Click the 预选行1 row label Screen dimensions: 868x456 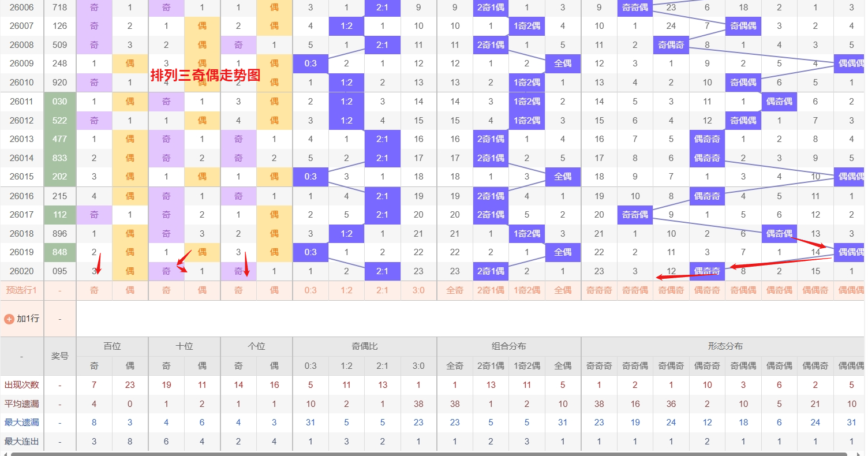point(21,290)
